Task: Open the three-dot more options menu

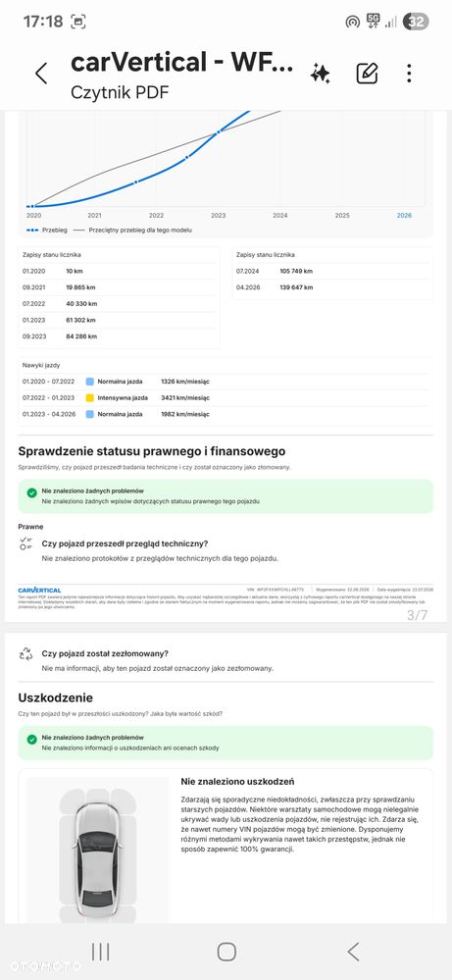Action: point(409,74)
